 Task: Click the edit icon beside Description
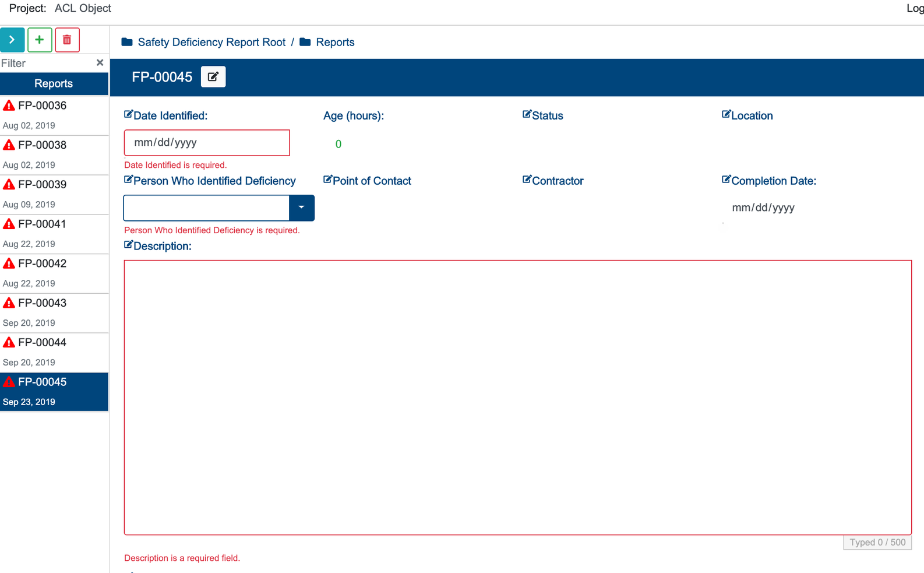click(x=128, y=245)
